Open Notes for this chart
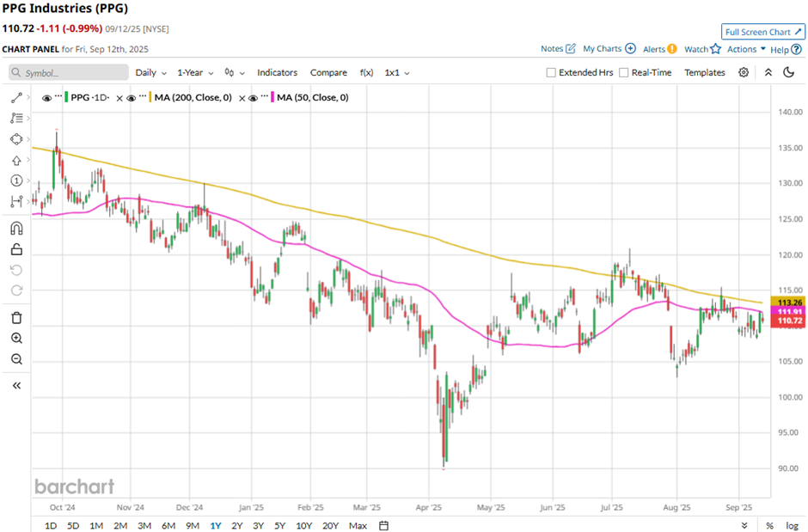This screenshot has height=532, width=808. click(558, 48)
